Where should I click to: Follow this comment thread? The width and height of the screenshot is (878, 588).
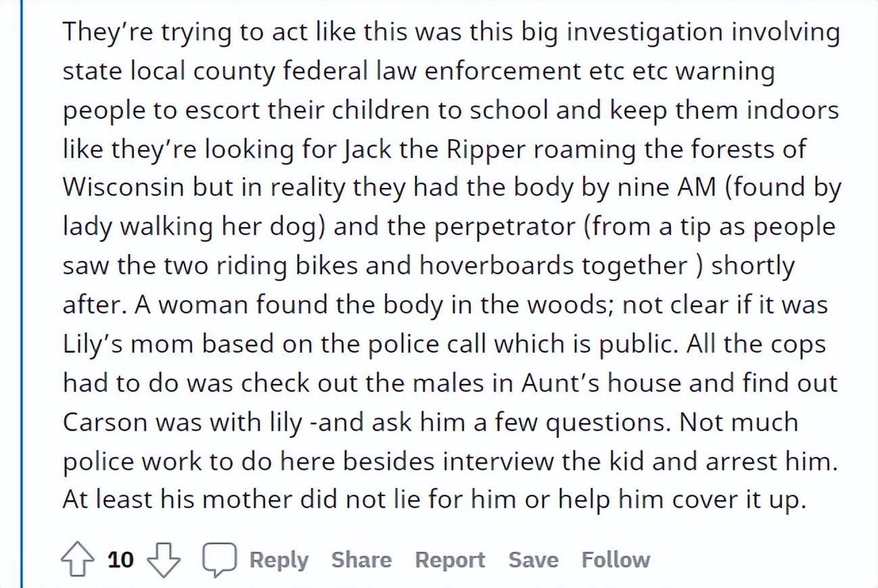[616, 560]
